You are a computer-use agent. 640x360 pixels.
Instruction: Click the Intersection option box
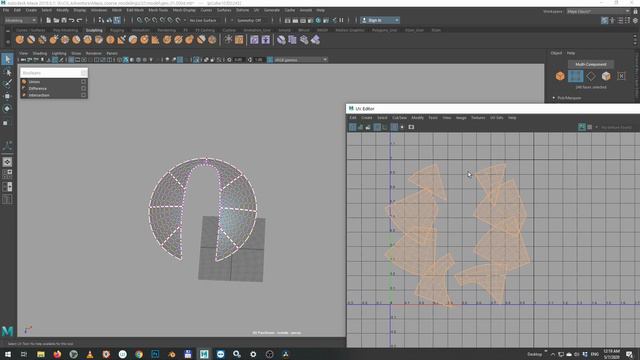[x=83, y=95]
